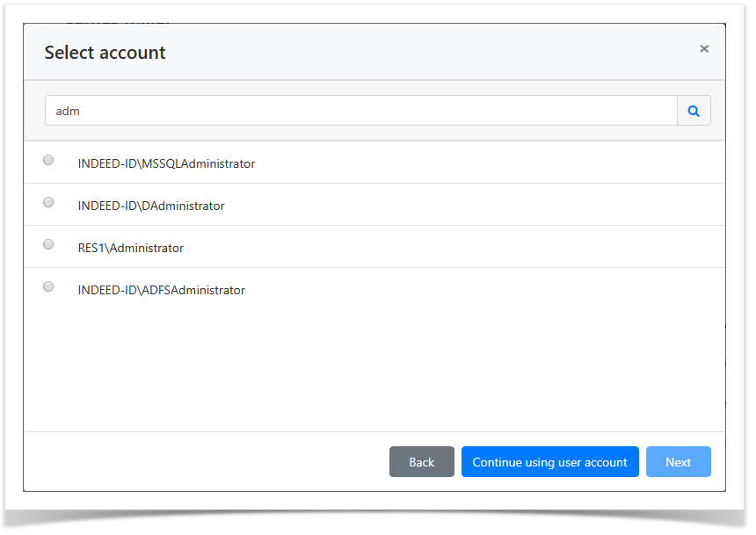Viewport: 756px width, 535px height.
Task: Click empty area below the account list
Action: [374, 369]
